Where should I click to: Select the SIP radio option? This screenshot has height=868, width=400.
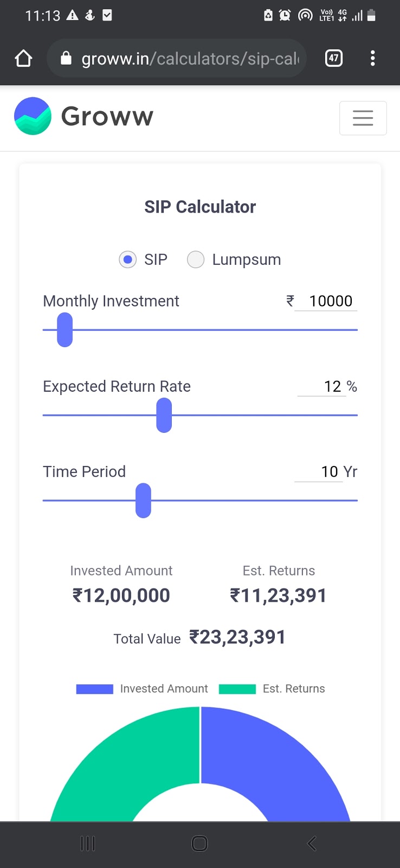tap(128, 260)
